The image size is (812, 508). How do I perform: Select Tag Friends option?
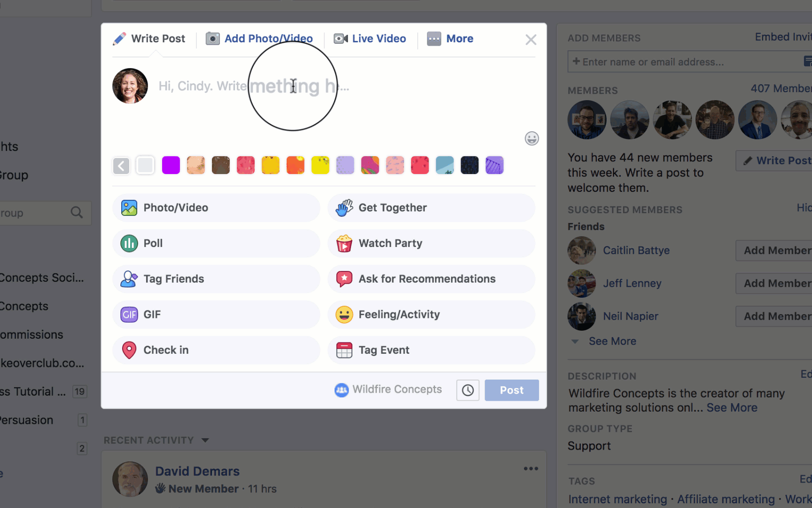click(x=216, y=279)
